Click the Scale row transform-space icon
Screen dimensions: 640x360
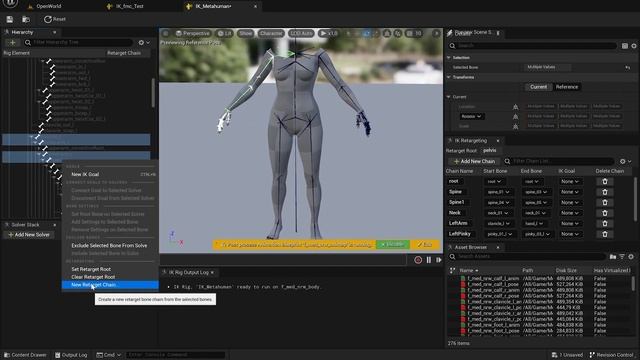coord(516,127)
